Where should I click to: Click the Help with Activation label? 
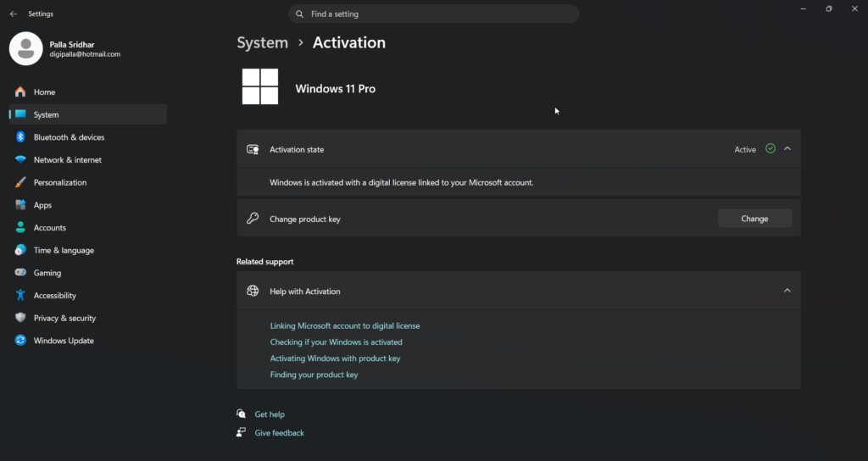[x=305, y=292]
